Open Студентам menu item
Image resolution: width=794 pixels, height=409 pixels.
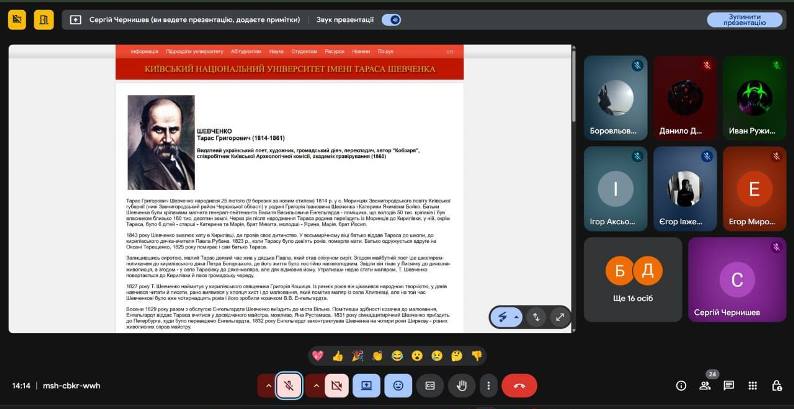tap(304, 52)
